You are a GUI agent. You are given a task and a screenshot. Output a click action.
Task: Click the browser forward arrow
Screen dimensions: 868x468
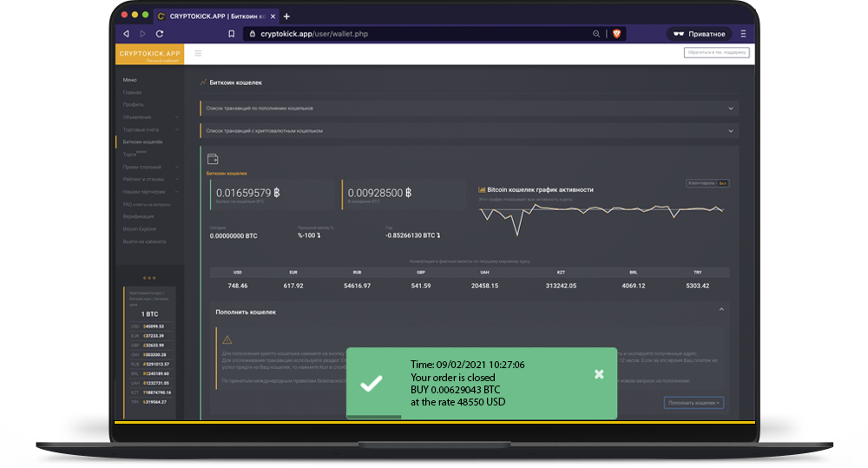[143, 34]
